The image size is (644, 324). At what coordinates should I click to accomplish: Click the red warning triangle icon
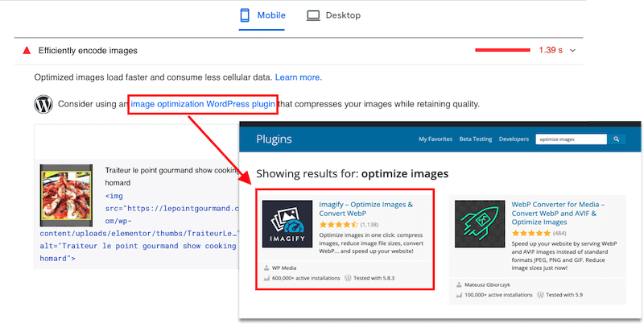(27, 51)
